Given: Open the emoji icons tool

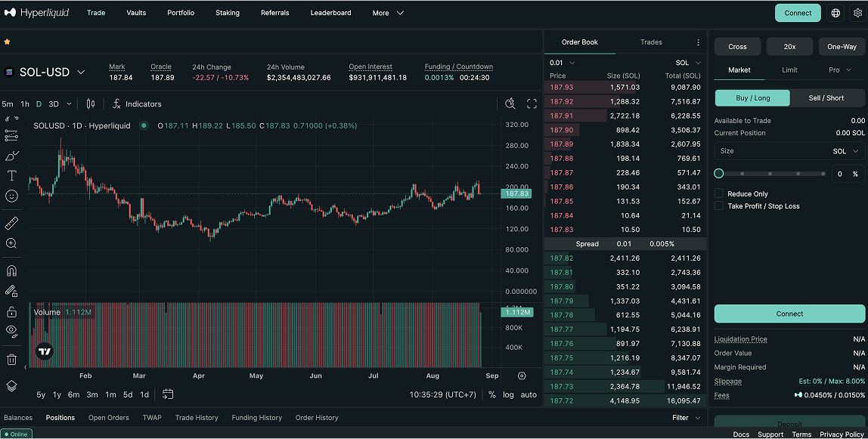Looking at the screenshot, I should click(x=11, y=196).
